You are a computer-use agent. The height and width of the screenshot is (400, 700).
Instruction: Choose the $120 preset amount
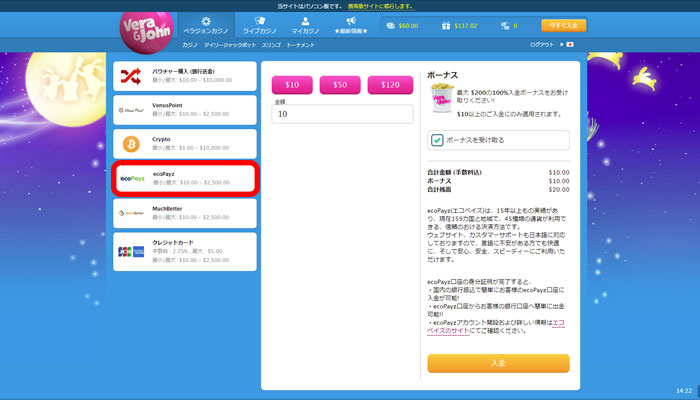point(390,85)
